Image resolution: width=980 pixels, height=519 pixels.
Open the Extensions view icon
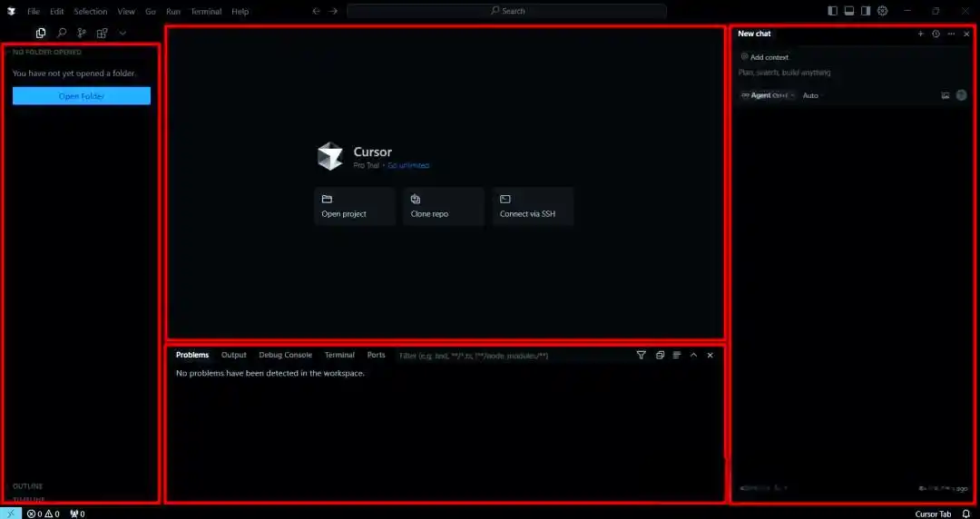pos(102,33)
